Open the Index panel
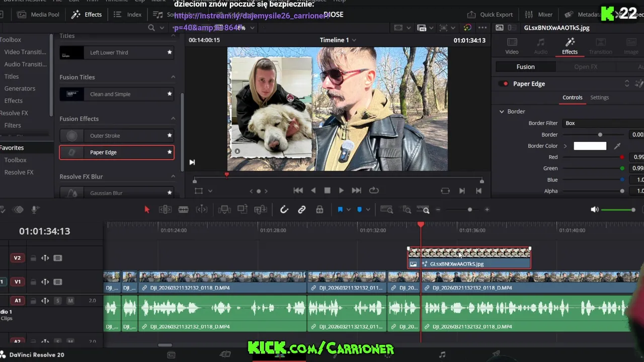Screen dimensions: 644x362 tap(127, 15)
